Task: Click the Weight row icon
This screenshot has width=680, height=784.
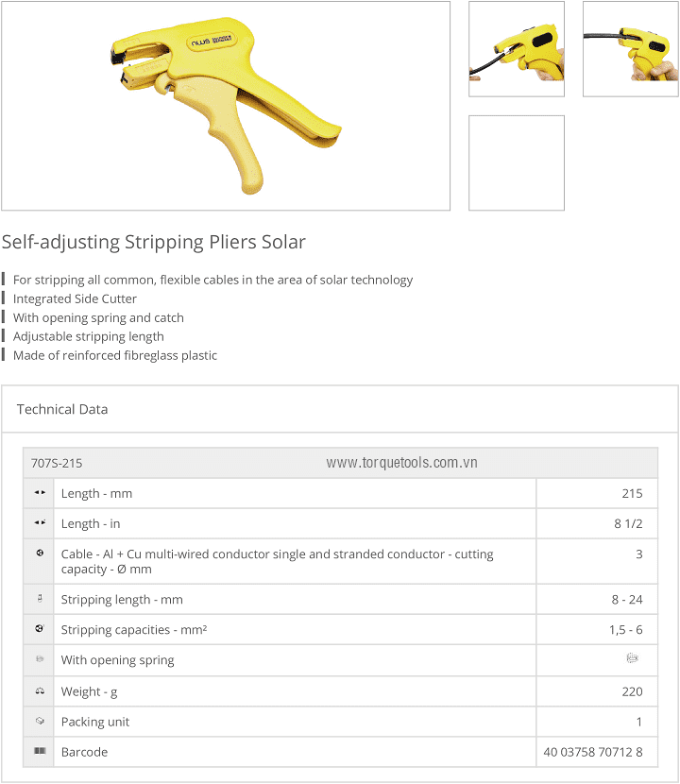Action: [40, 691]
